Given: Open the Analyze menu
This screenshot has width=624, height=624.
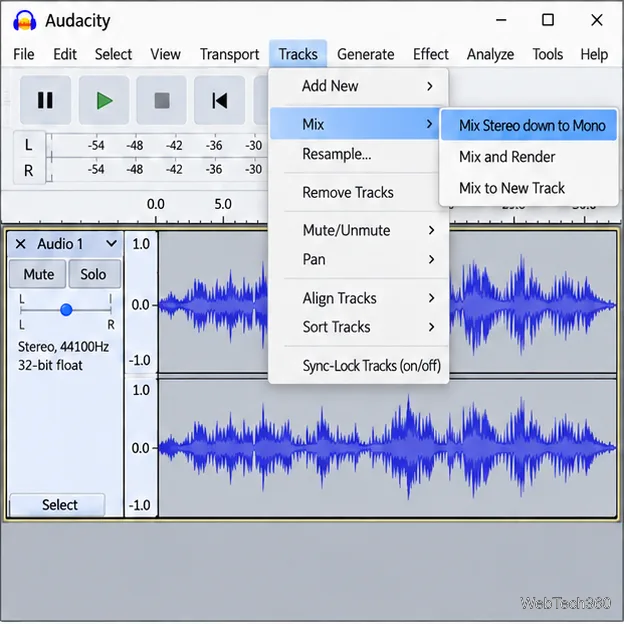Looking at the screenshot, I should pyautogui.click(x=490, y=54).
